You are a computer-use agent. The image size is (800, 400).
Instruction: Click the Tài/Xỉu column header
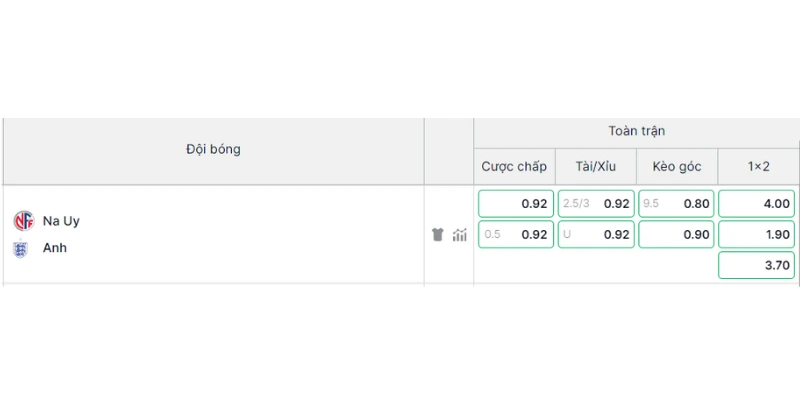pyautogui.click(x=596, y=166)
